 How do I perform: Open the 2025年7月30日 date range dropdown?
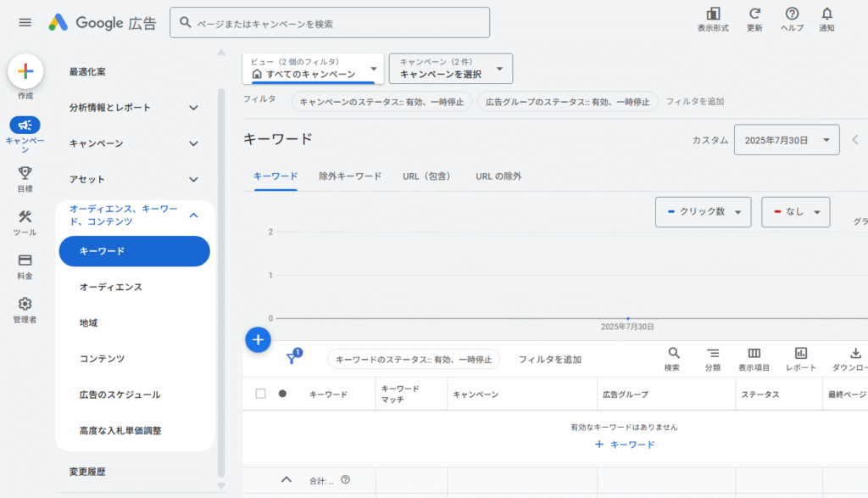[787, 139]
